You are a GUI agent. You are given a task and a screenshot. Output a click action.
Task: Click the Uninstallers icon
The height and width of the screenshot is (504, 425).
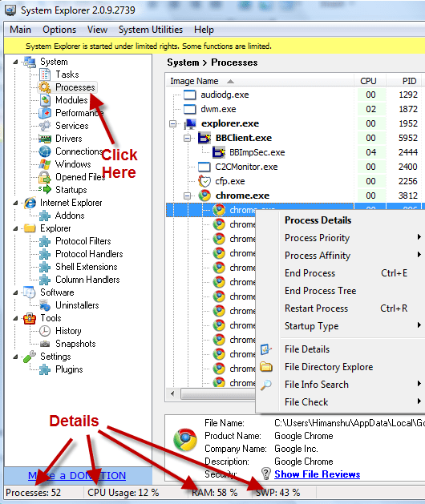(45, 305)
